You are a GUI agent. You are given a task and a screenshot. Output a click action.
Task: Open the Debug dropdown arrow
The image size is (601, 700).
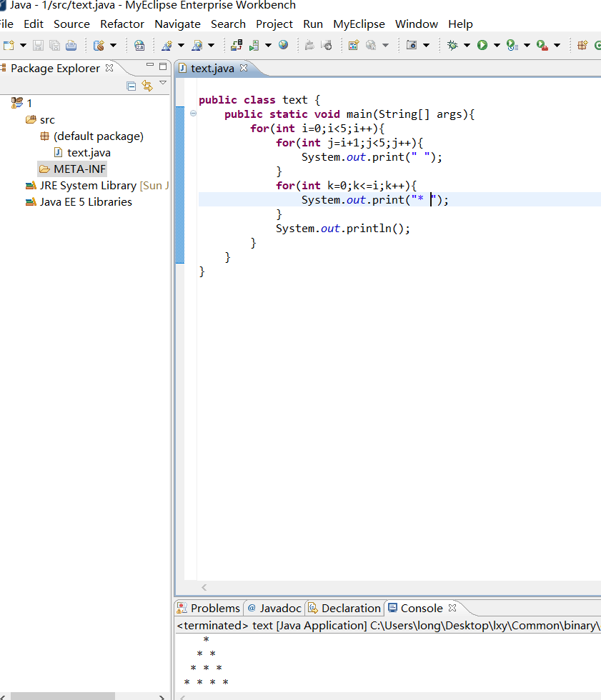point(467,45)
